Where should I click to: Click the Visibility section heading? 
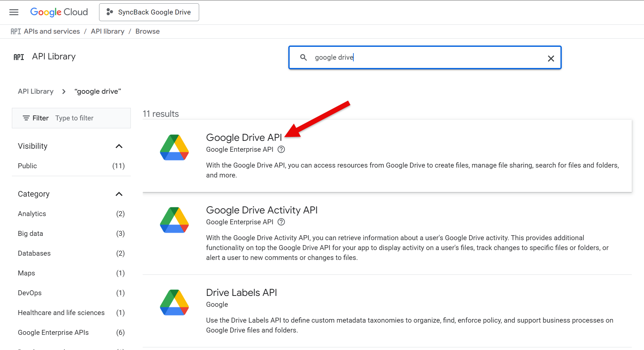pyautogui.click(x=33, y=146)
